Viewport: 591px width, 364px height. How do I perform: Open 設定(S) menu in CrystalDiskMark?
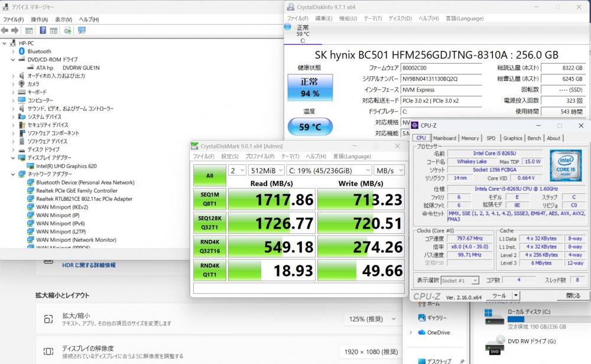[x=229, y=157]
